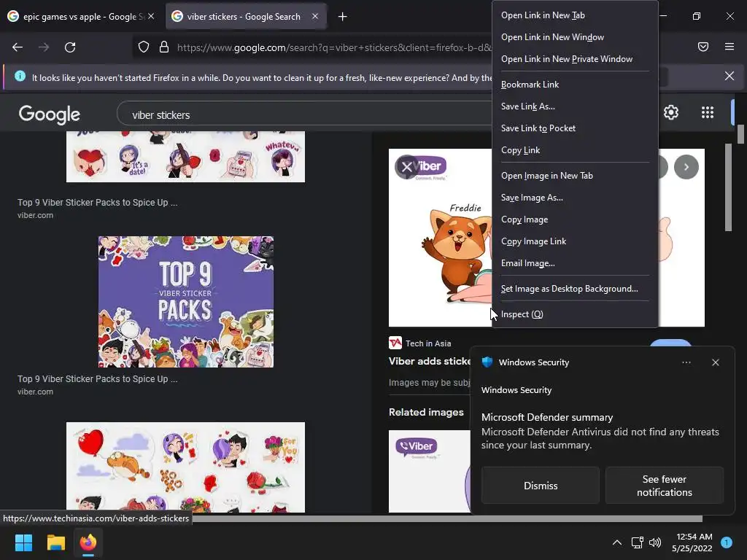Open Freddie red panda preview image

click(440, 238)
